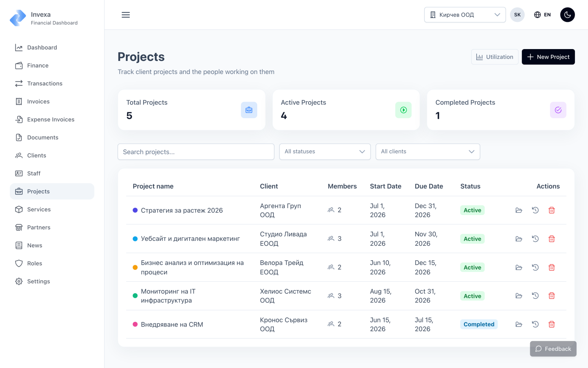Viewport: 588px width, 368px height.
Task: View history of Внедряване на CRM
Action: pyautogui.click(x=535, y=324)
